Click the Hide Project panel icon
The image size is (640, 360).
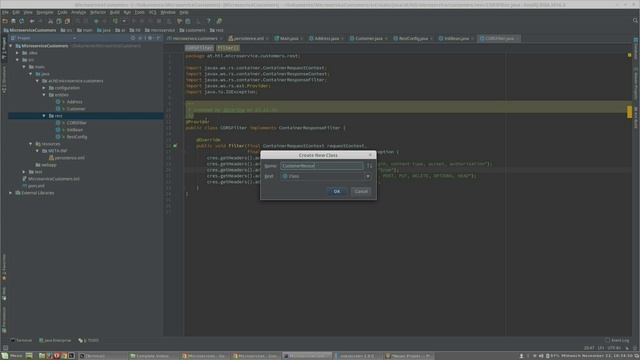pyautogui.click(x=158, y=38)
